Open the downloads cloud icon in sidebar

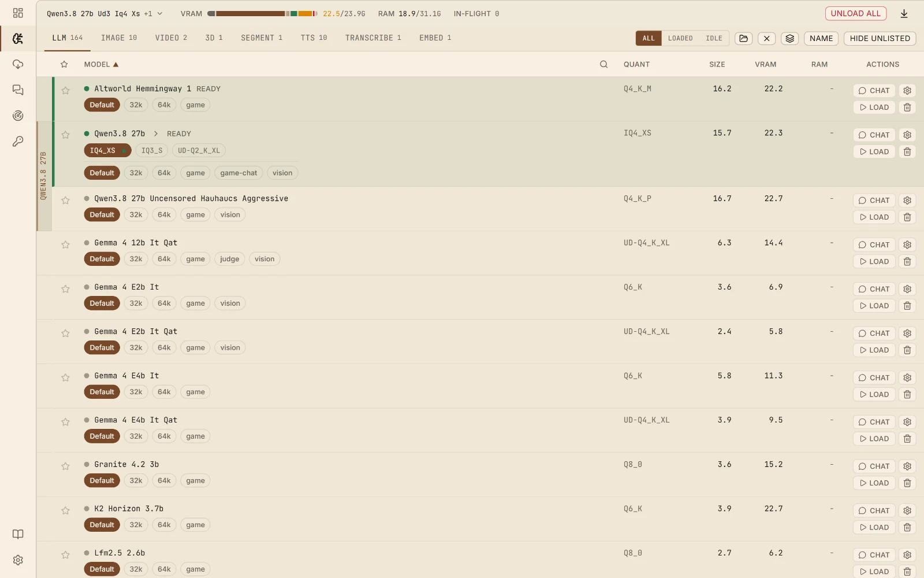(18, 64)
